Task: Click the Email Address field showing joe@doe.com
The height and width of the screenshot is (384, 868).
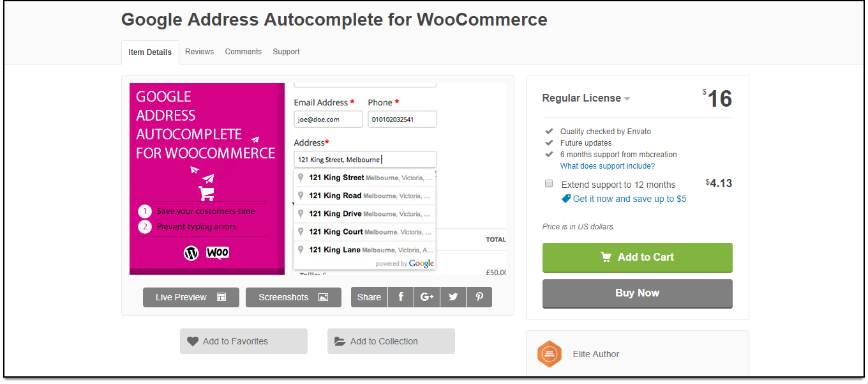Action: [328, 119]
